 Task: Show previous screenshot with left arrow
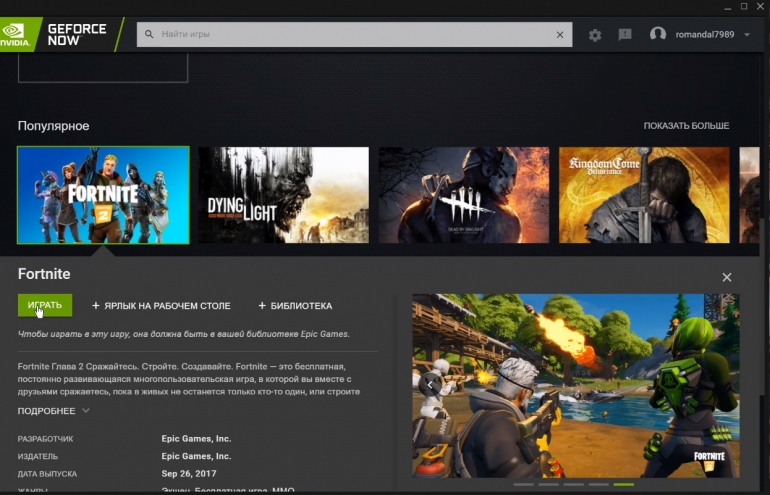(x=430, y=385)
